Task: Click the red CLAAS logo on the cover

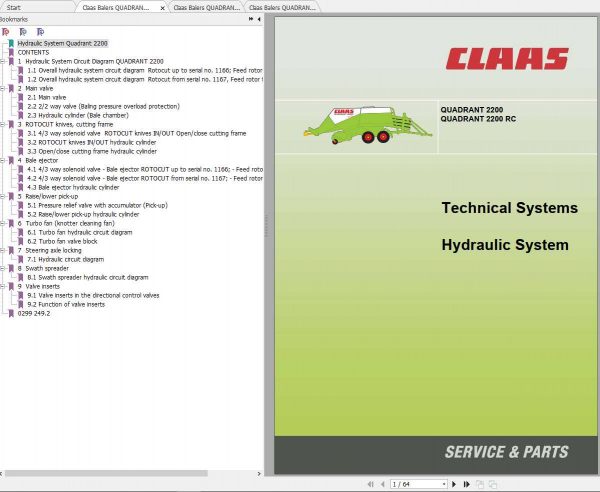Action: coord(507,59)
